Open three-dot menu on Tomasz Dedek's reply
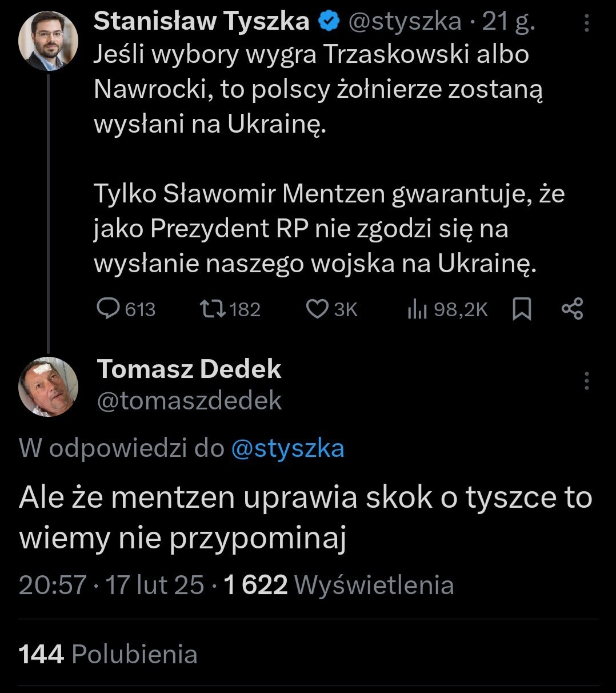Viewport: 616px width, 693px height. click(x=587, y=381)
